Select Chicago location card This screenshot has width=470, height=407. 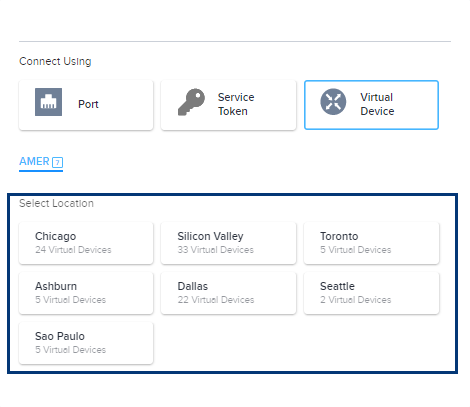pyautogui.click(x=86, y=243)
